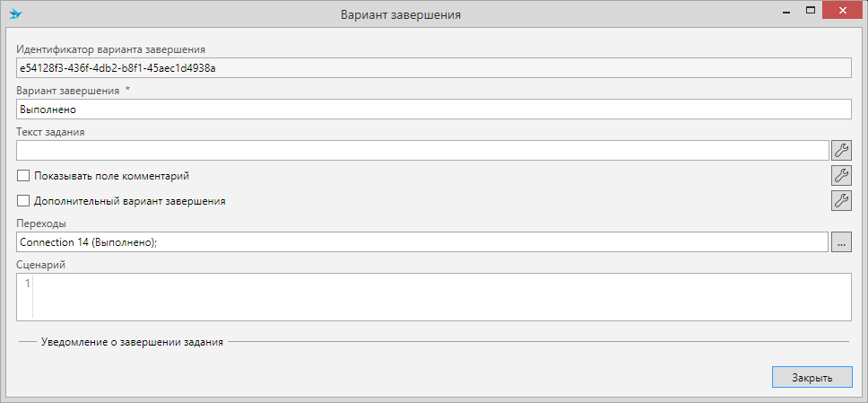This screenshot has width=868, height=403.
Task: Focus the empty Текст задания input
Action: pyautogui.click(x=421, y=150)
